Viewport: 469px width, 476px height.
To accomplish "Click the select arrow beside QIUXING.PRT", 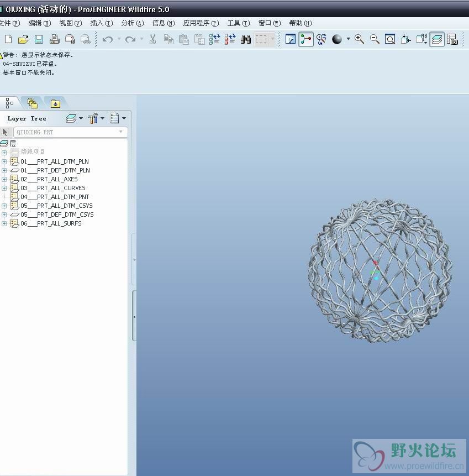I will click(x=5, y=132).
